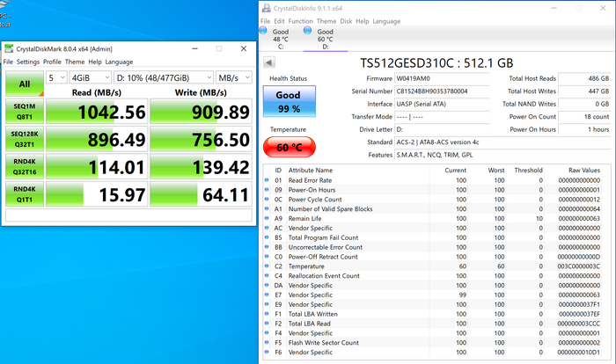Click the CrystalDiskInfo app icon in title bar
The width and height of the screenshot is (616, 364).
point(267,8)
